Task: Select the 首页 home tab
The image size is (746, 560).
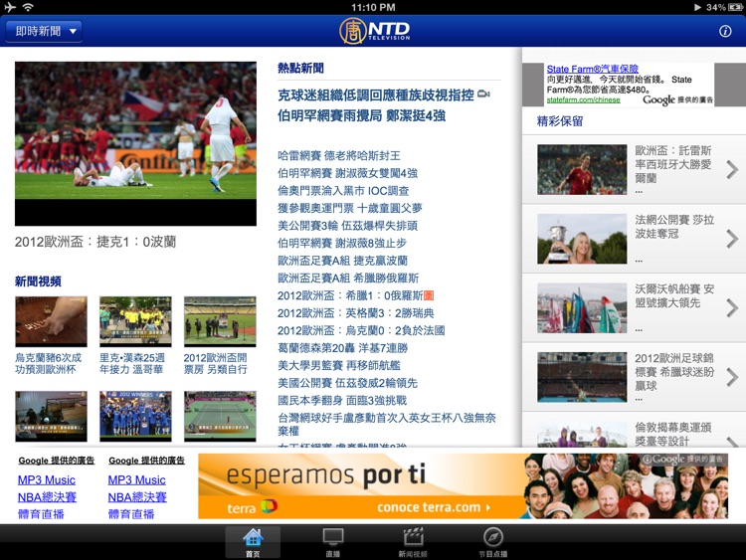Action: tap(253, 542)
